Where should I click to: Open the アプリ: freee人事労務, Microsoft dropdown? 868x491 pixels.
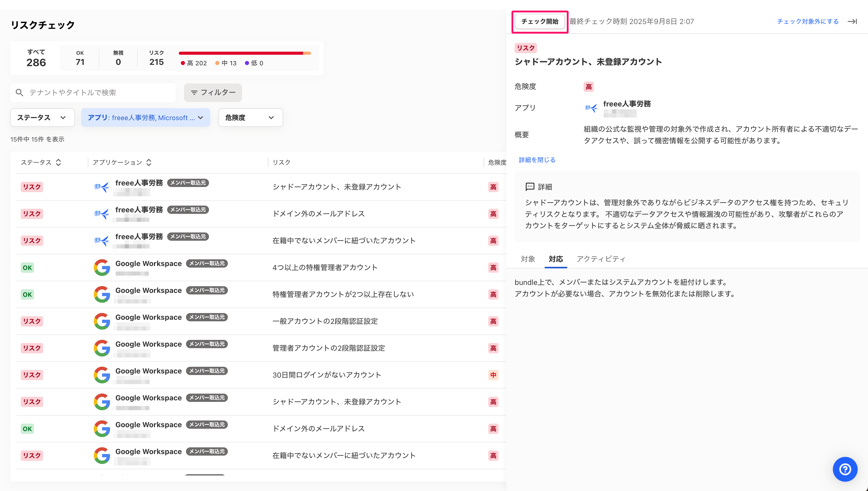click(146, 117)
